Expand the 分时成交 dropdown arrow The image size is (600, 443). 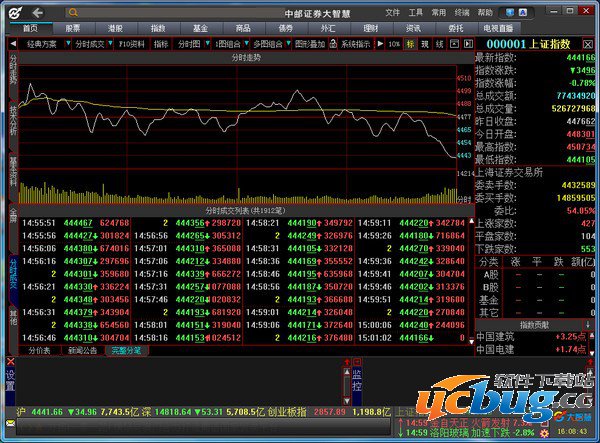pos(110,44)
